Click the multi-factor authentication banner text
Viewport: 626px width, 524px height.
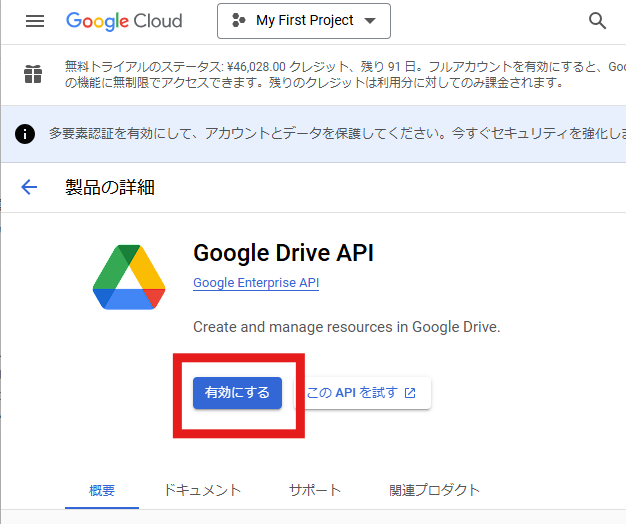click(x=337, y=134)
